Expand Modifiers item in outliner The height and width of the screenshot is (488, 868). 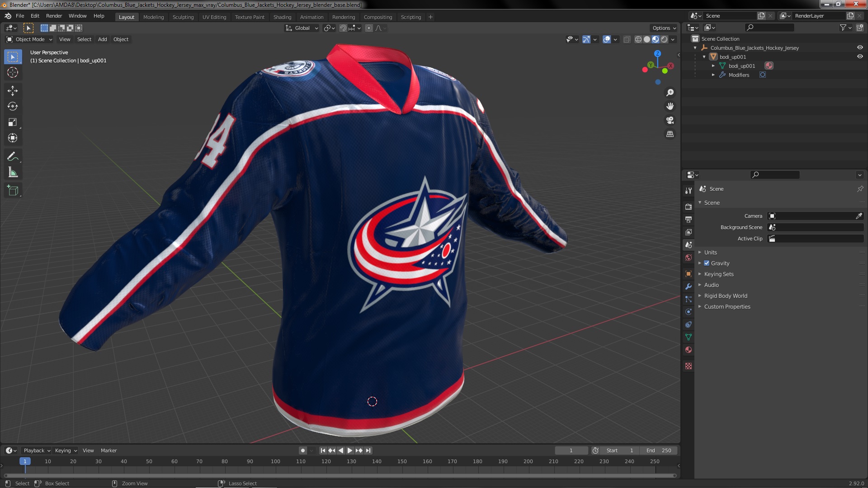click(713, 75)
